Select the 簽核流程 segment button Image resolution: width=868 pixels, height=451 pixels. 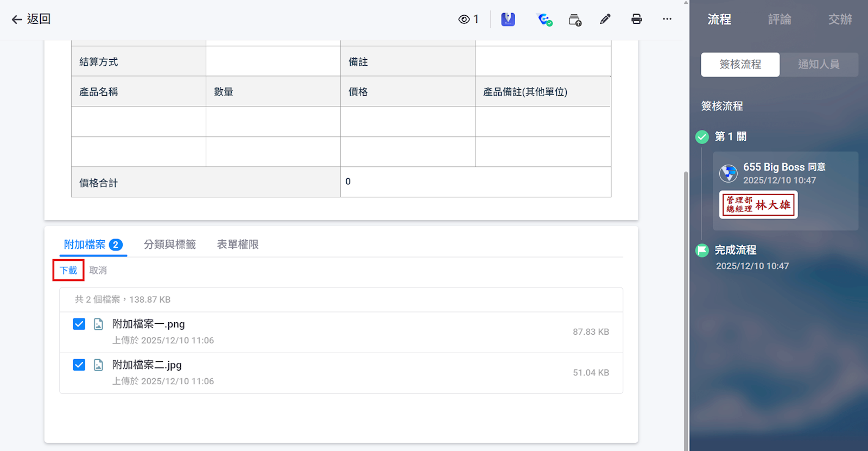(x=740, y=65)
